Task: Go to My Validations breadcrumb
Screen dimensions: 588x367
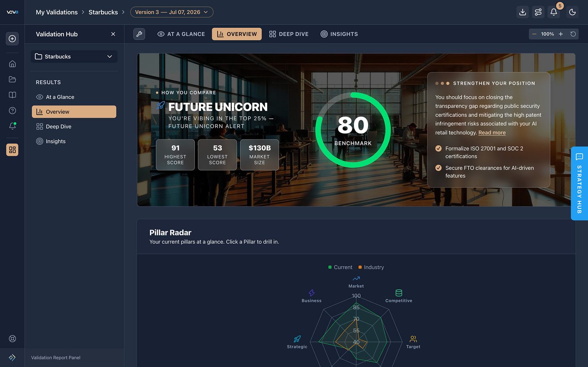Action: pos(57,12)
